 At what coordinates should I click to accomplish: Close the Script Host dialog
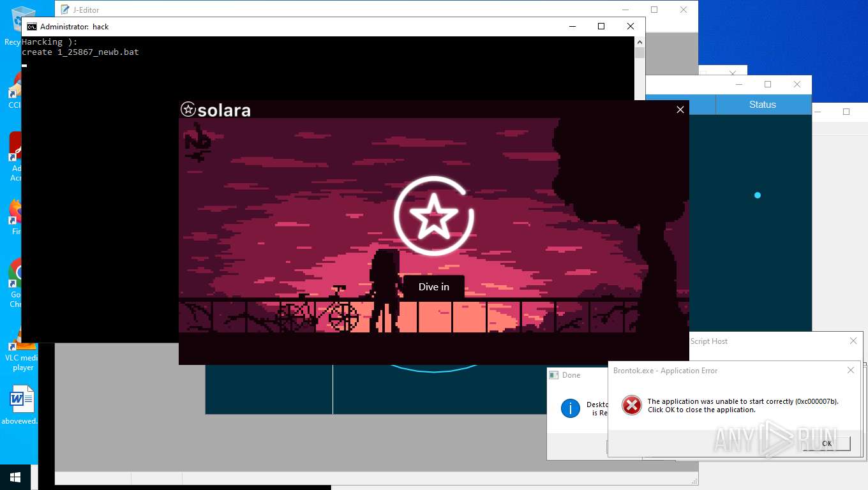(x=853, y=341)
